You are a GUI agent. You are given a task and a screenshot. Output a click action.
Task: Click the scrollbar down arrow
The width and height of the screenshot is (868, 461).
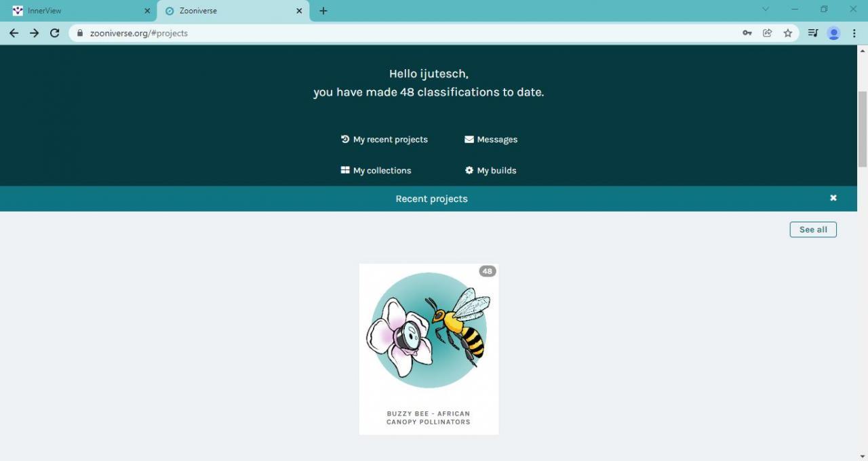[x=863, y=456]
